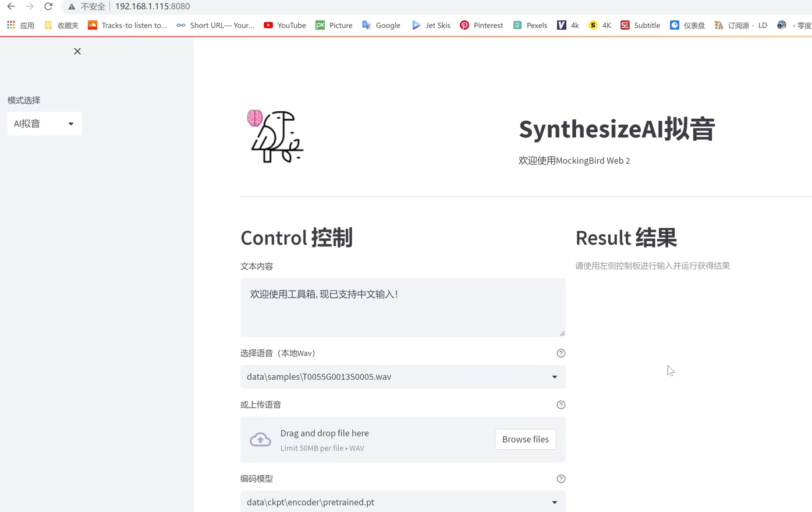Select the address bar URL 192.168.1.115:8080
Viewport: 812px width, 512px height.
click(x=153, y=6)
